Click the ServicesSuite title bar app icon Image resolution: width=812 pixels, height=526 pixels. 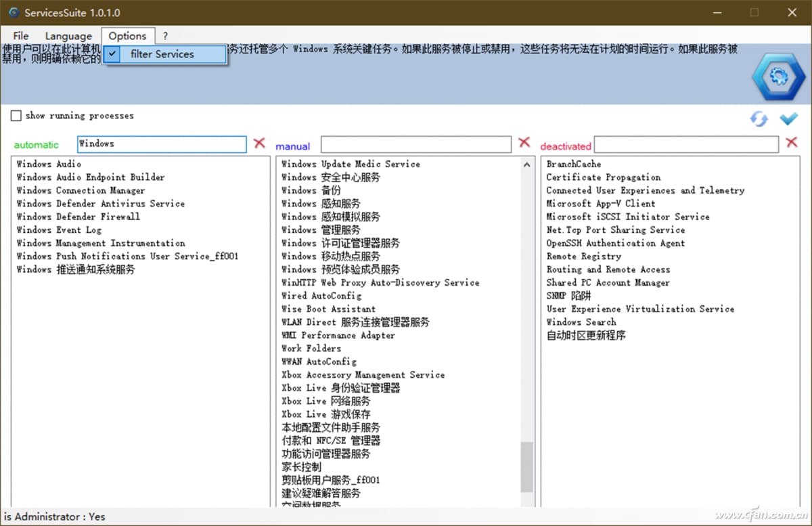click(x=14, y=13)
